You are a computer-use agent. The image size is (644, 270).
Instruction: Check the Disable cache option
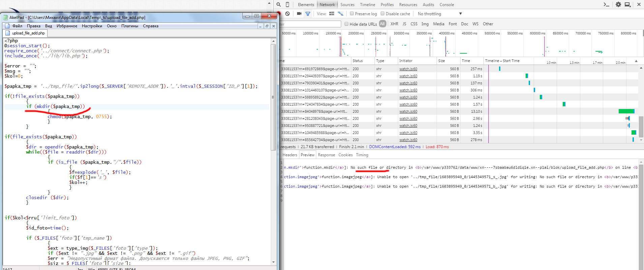382,14
